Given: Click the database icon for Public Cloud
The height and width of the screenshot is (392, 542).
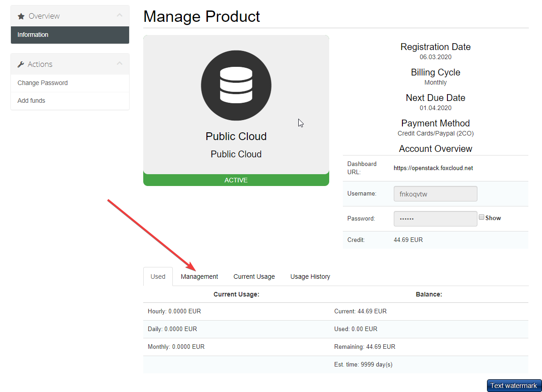Looking at the screenshot, I should pyautogui.click(x=236, y=85).
